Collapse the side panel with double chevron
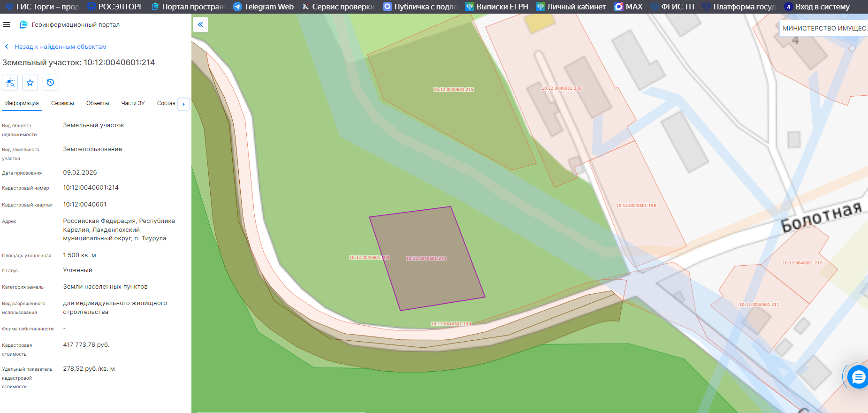Image resolution: width=868 pixels, height=413 pixels. click(x=200, y=24)
